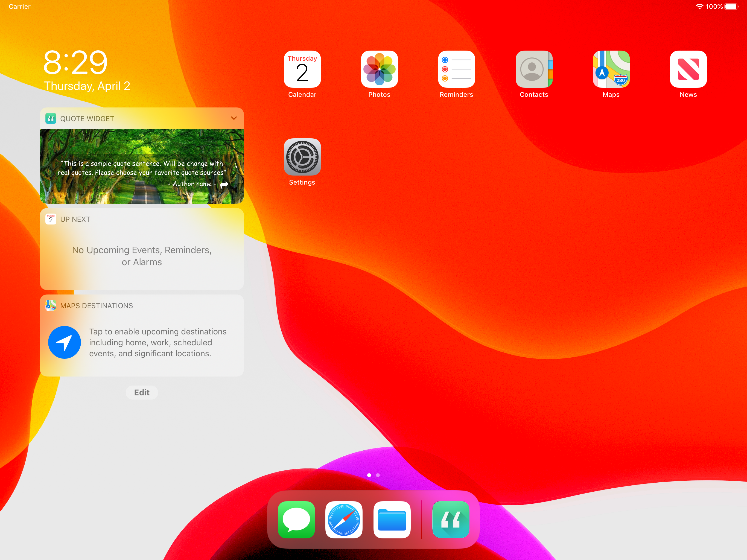Open the Calendar app
Viewport: 747px width, 560px height.
pos(302,69)
